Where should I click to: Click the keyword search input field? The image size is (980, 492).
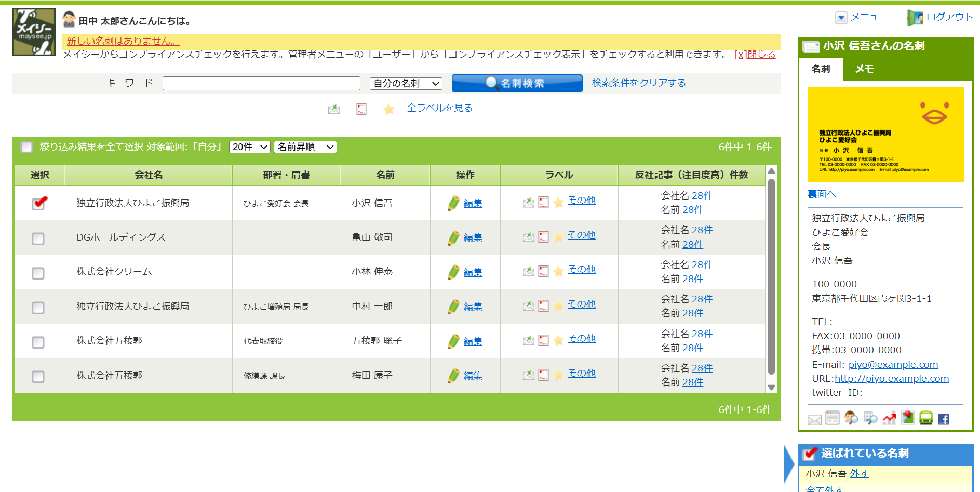pos(261,83)
